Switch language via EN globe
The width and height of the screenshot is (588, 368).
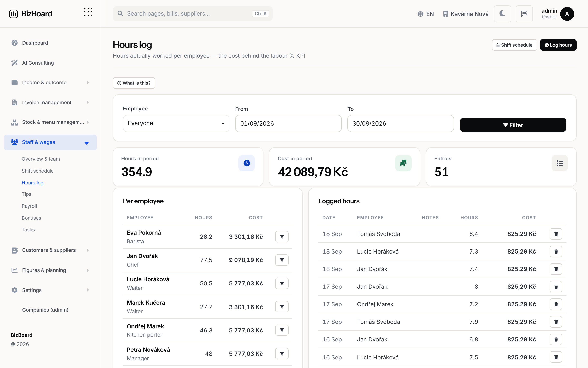pyautogui.click(x=426, y=14)
